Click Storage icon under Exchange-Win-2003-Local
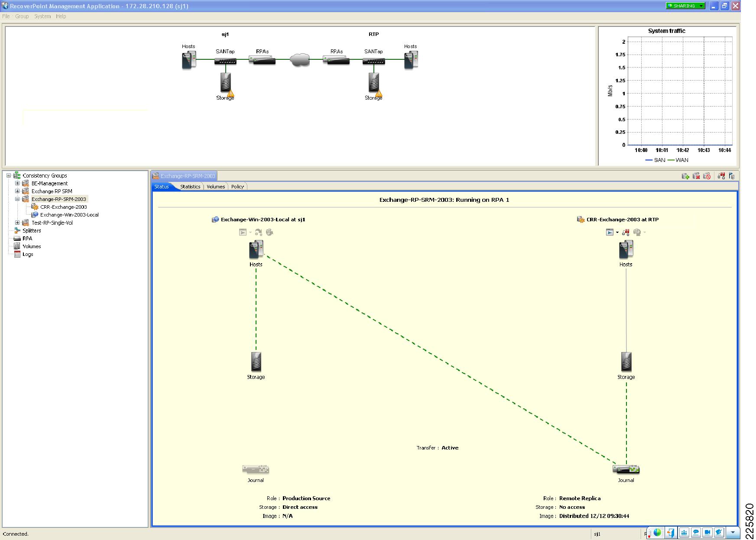Viewport: 756px width, 540px height. click(x=256, y=362)
